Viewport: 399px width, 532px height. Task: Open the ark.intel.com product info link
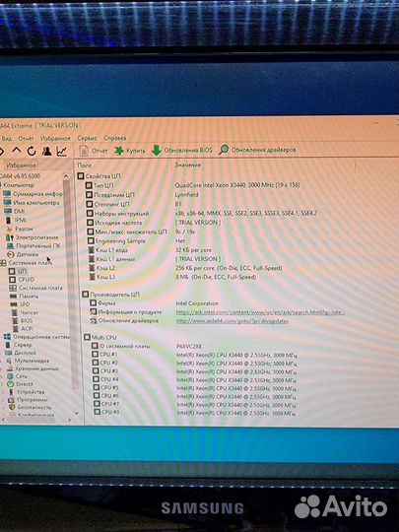tap(260, 312)
